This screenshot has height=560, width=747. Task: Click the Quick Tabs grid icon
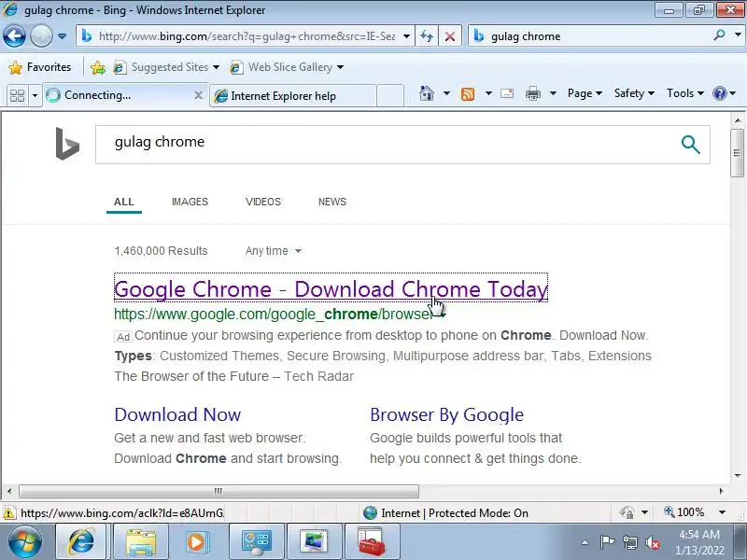[x=17, y=96]
